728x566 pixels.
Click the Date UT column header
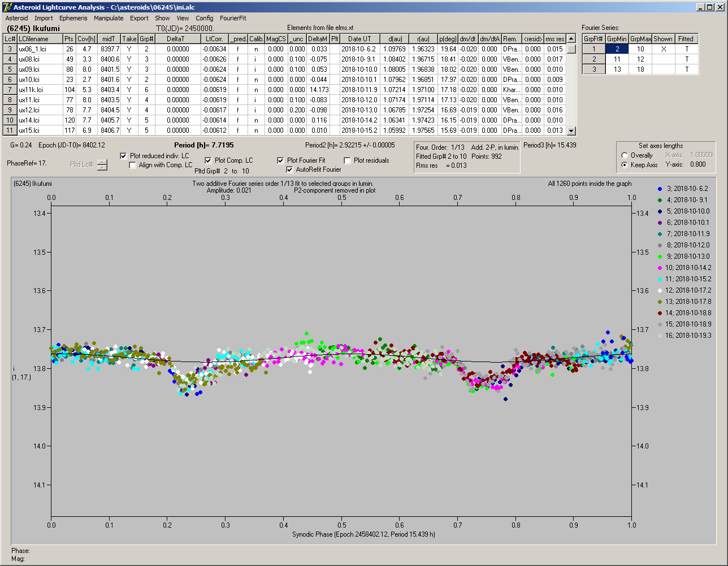point(359,39)
